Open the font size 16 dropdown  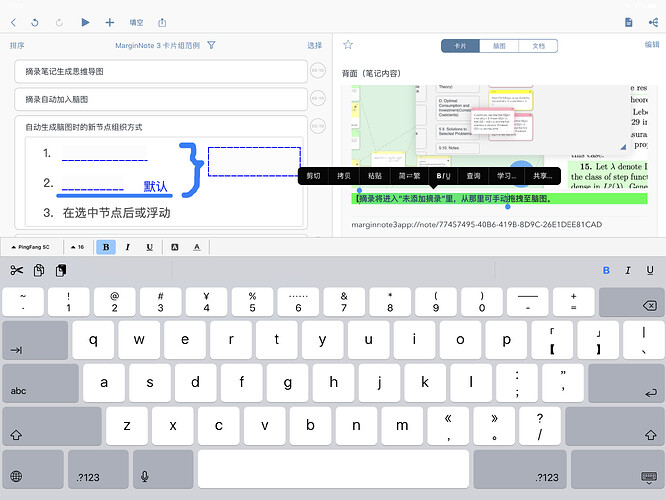tap(78, 247)
